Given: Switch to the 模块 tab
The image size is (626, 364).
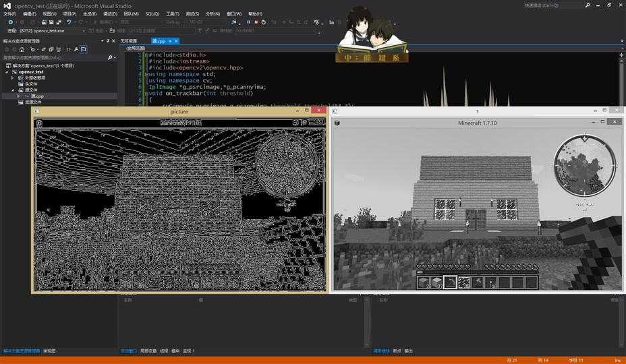Looking at the screenshot, I should coord(175,351).
